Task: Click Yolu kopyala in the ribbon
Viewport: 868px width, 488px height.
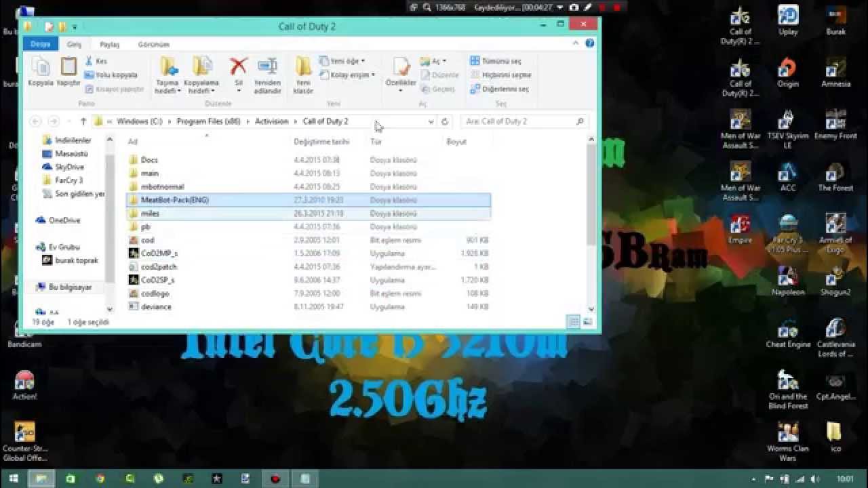Action: pyautogui.click(x=111, y=75)
